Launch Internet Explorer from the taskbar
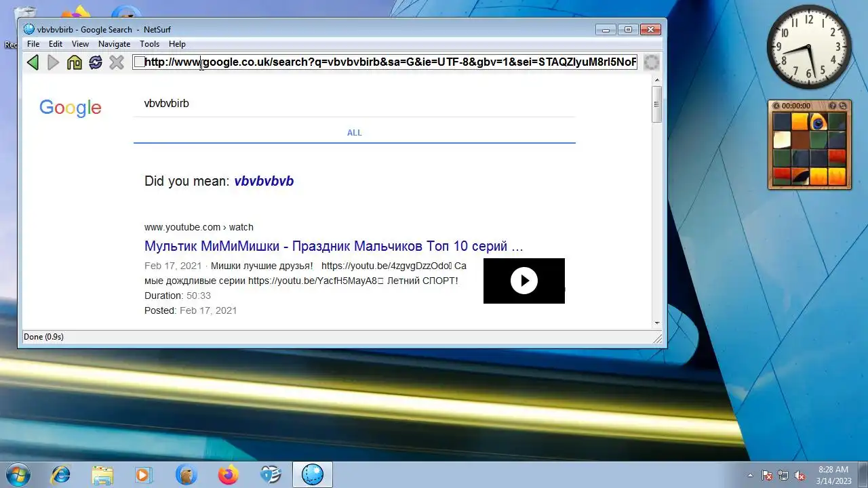868x488 pixels. [60, 474]
